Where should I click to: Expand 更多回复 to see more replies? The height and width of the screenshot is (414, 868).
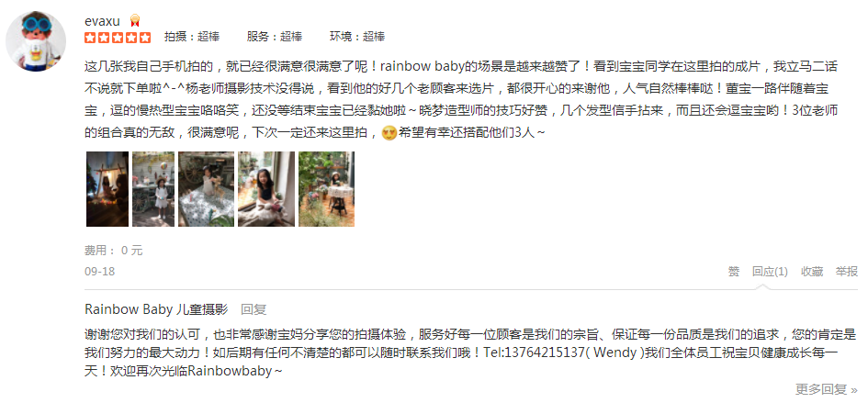(x=827, y=389)
